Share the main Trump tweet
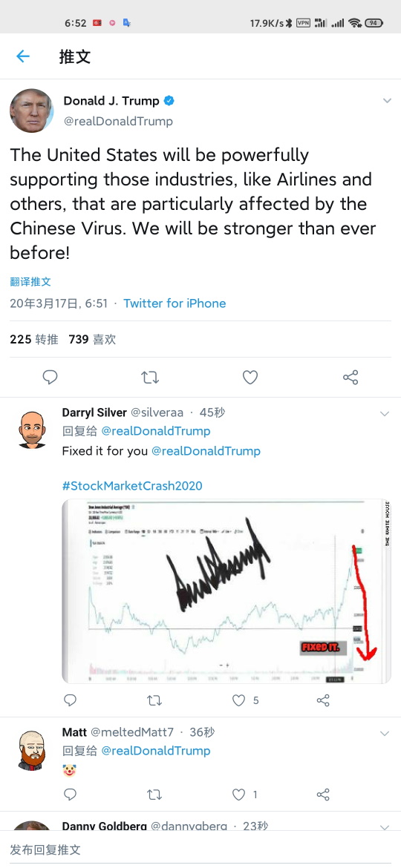The width and height of the screenshot is (401, 868). tap(351, 378)
